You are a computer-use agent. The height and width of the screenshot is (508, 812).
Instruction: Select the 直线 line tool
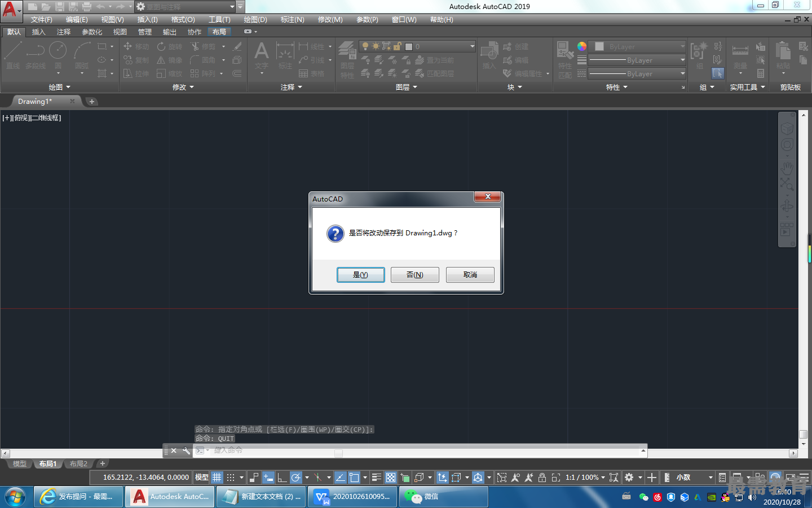point(13,56)
